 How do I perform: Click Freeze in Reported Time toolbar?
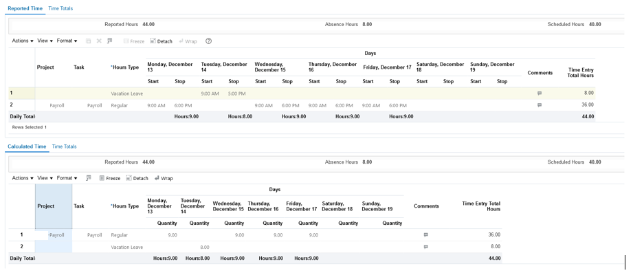[134, 41]
